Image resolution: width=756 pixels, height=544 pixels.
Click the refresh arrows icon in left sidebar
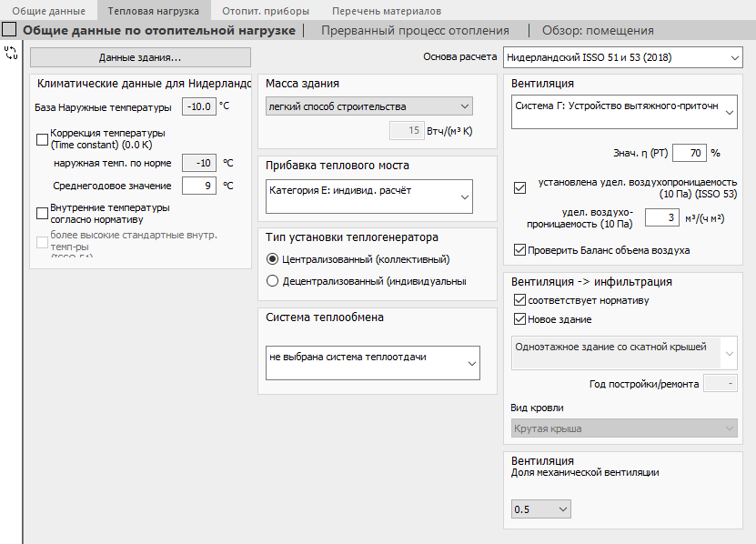pos(11,53)
